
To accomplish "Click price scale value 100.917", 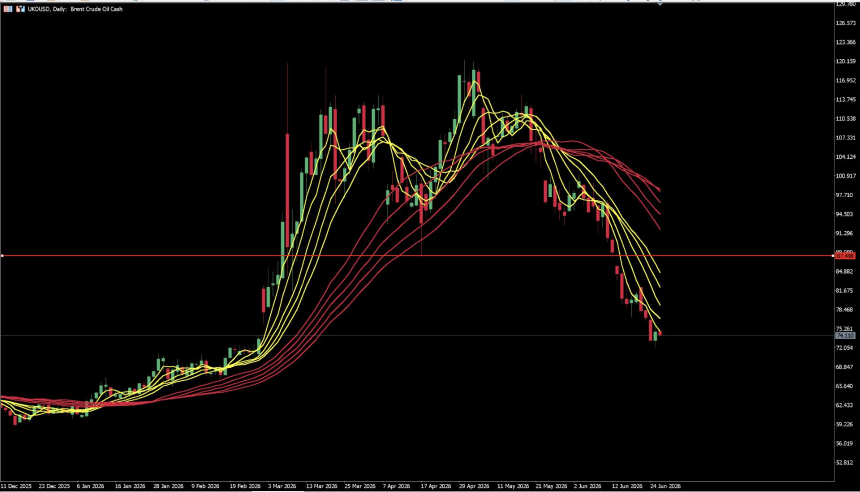I will (x=845, y=176).
